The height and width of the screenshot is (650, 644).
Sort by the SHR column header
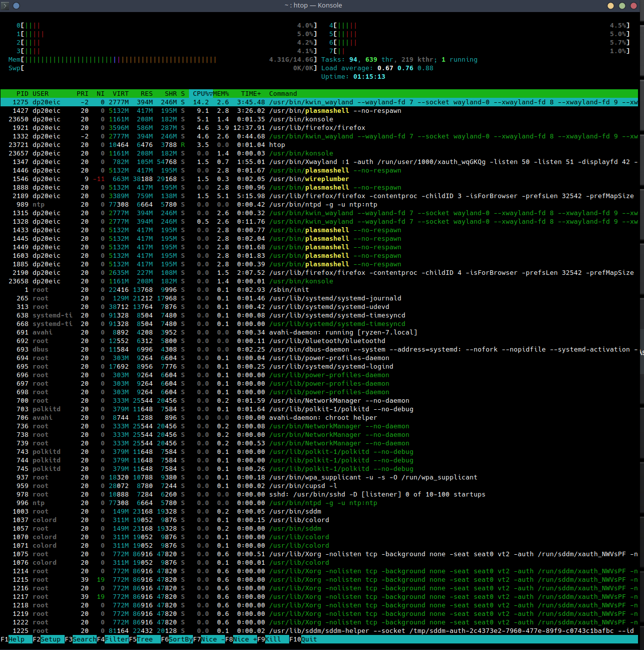170,94
